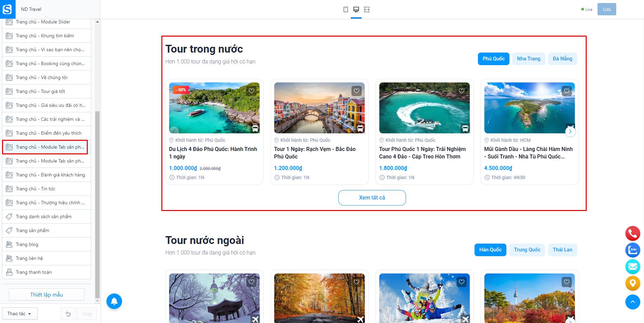
Task: Favorite the red foliage tower tour card
Action: click(567, 282)
